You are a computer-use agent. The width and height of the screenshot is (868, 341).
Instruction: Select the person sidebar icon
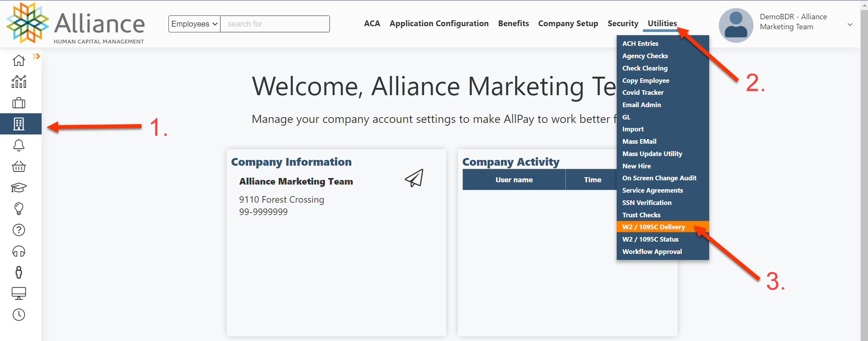pos(19,272)
